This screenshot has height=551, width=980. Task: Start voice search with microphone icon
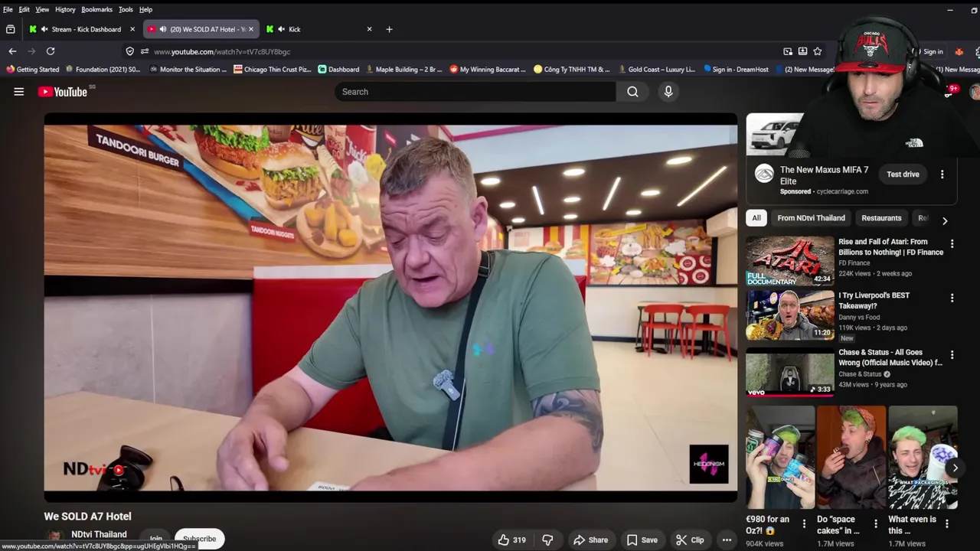coord(668,92)
